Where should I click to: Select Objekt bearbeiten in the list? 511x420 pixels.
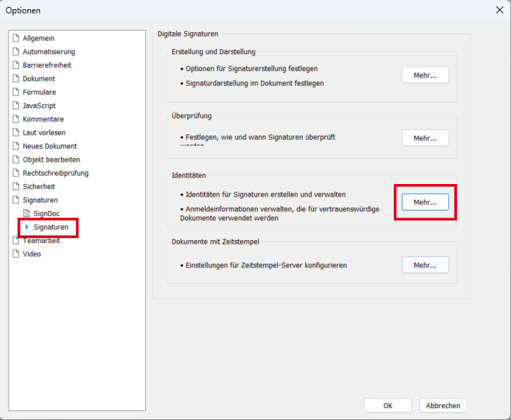pyautogui.click(x=51, y=159)
